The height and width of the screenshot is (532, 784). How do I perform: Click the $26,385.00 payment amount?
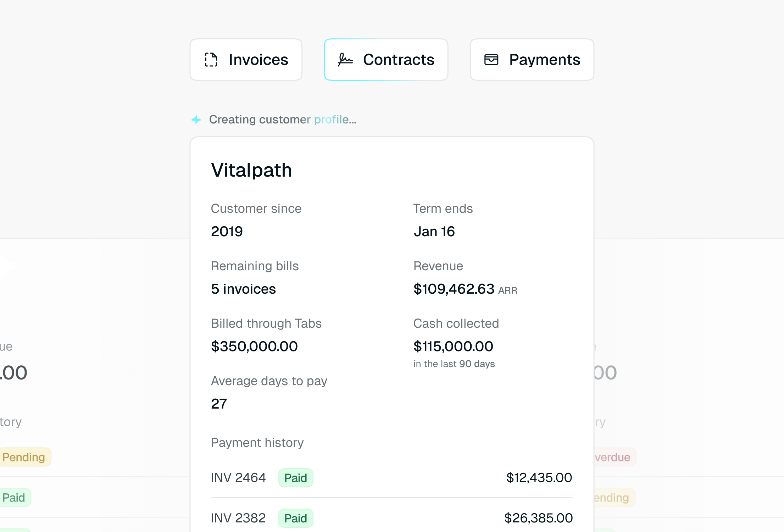coord(538,518)
